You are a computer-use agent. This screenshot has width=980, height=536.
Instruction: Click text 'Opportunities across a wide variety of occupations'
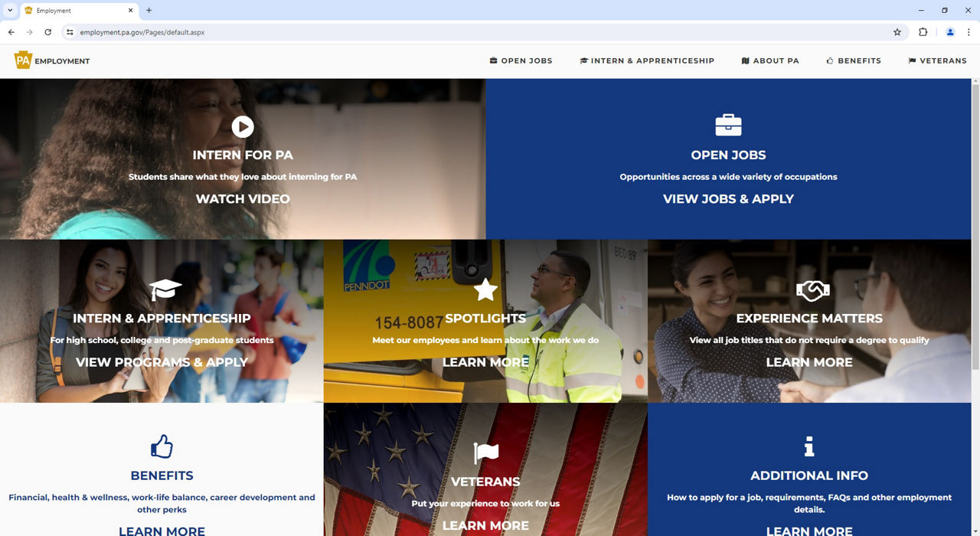tap(728, 177)
